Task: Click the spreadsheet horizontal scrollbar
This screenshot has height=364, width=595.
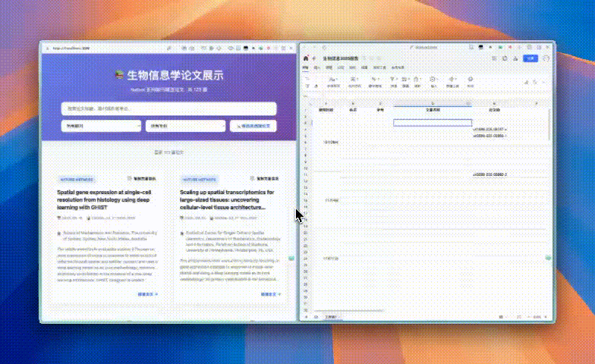Action: pos(348,311)
